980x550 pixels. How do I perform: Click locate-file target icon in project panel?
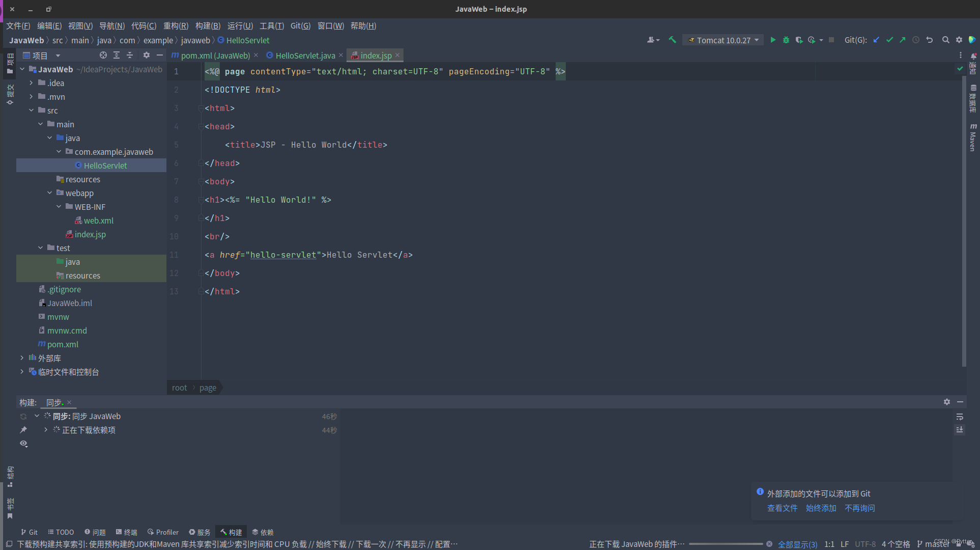pos(103,55)
